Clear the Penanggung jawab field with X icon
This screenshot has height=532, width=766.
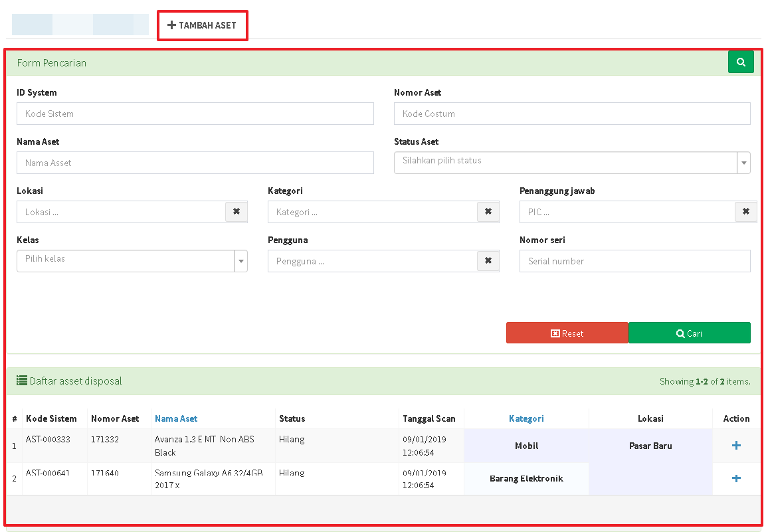745,212
